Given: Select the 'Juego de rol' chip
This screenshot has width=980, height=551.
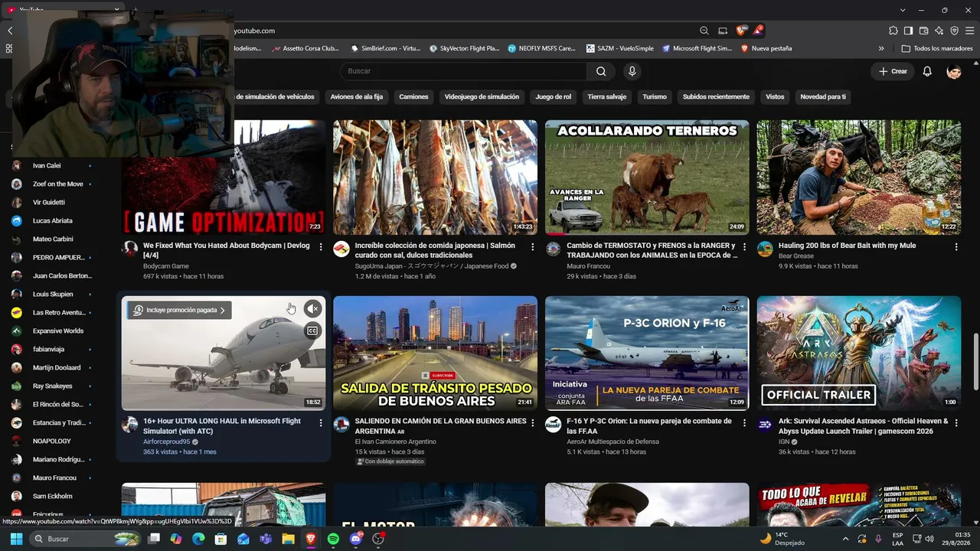Looking at the screenshot, I should click(x=554, y=96).
